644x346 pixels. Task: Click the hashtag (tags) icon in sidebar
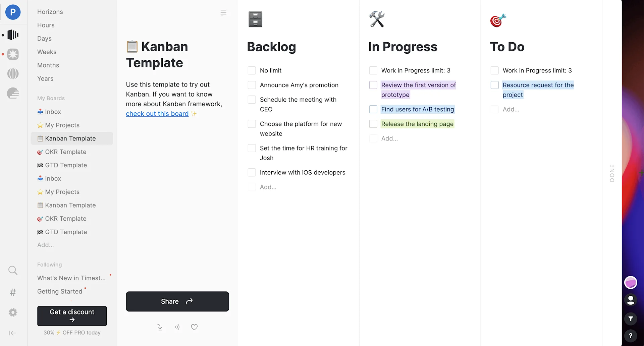point(13,292)
